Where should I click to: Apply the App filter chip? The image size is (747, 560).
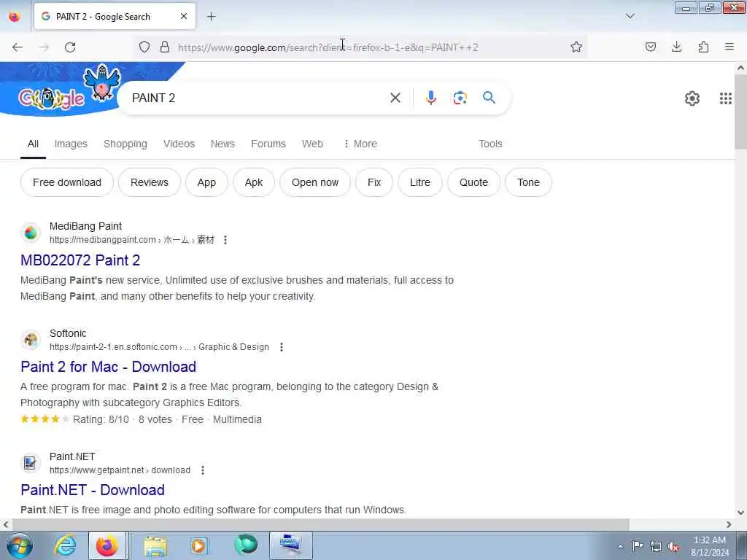[206, 182]
